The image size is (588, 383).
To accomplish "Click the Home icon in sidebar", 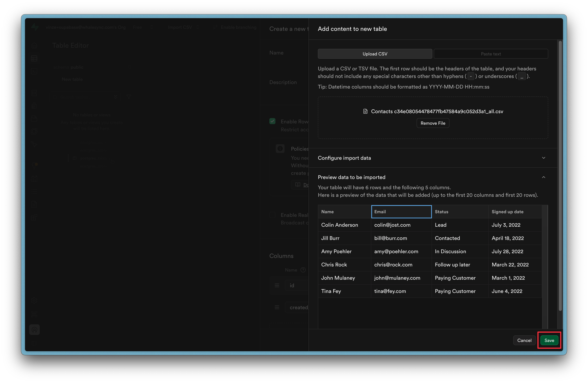I will [34, 46].
